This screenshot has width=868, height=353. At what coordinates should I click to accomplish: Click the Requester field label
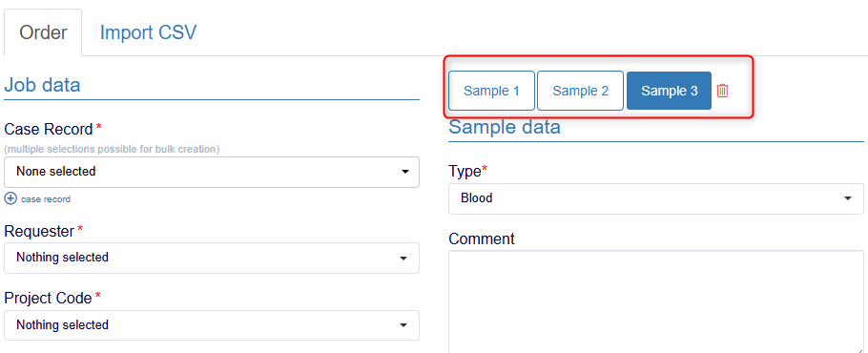coord(39,231)
